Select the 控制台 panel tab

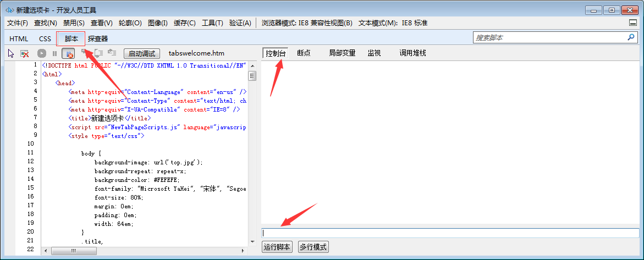pos(275,53)
